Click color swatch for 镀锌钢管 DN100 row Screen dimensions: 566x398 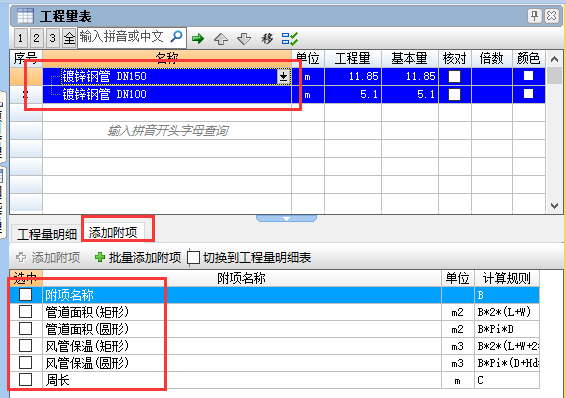[528, 94]
